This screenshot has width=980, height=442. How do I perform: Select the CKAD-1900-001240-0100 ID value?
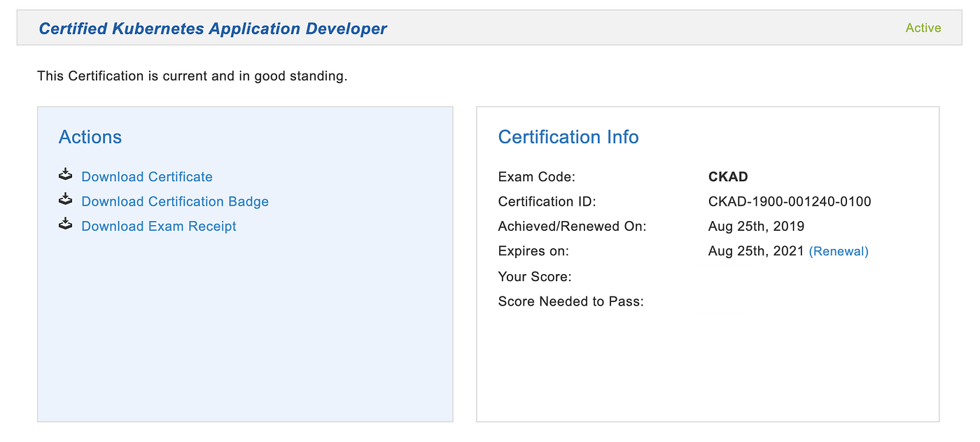[790, 201]
